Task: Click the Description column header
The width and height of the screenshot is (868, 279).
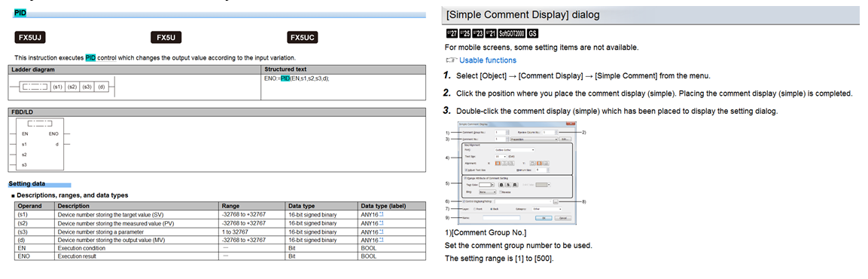Action: (137, 206)
